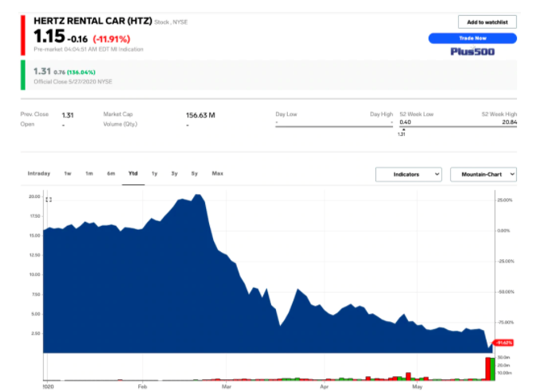Screen dimensions: 540x392
Task: Select the Ytd time range tab
Action: click(133, 173)
